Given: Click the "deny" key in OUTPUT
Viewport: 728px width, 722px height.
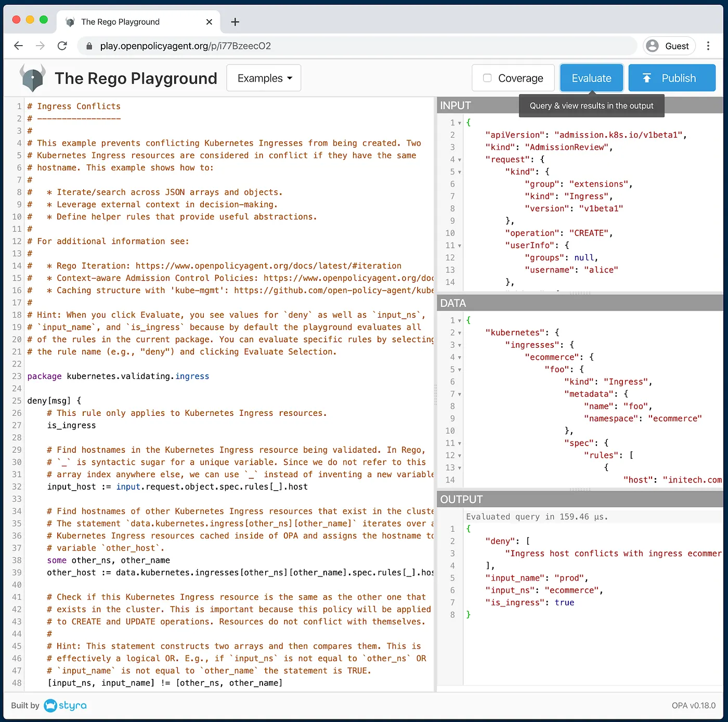Looking at the screenshot, I should 500,541.
